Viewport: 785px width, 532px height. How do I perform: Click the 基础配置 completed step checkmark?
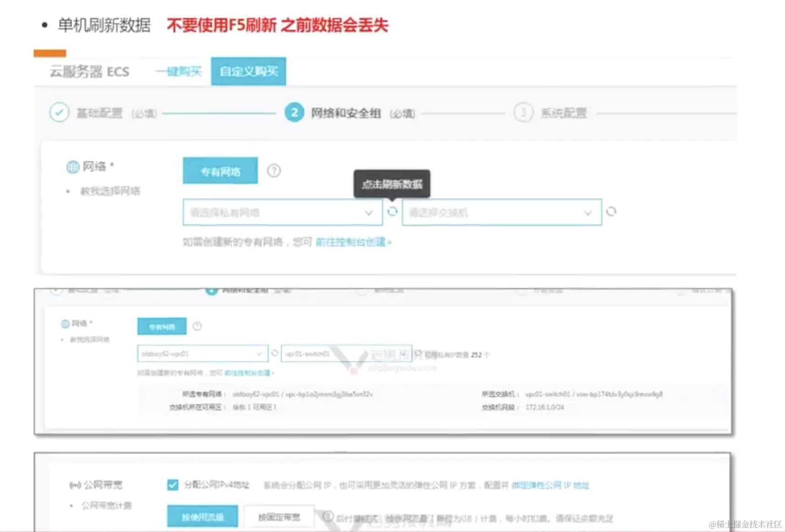pos(60,112)
